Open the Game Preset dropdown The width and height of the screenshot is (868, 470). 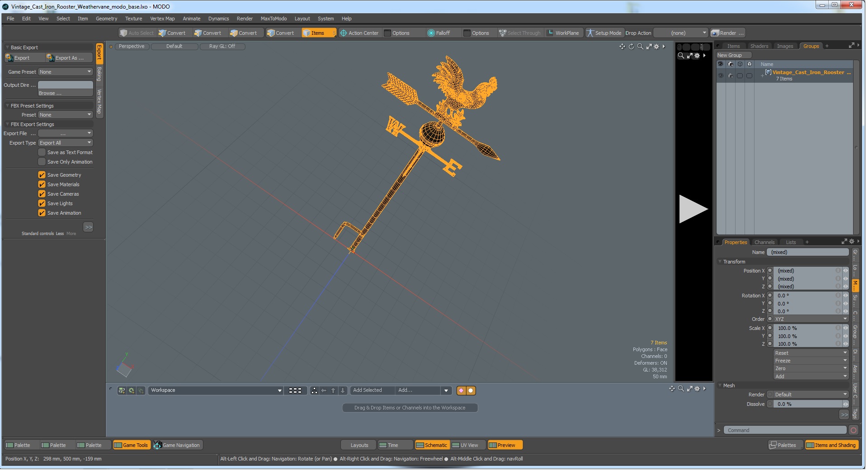pos(66,72)
